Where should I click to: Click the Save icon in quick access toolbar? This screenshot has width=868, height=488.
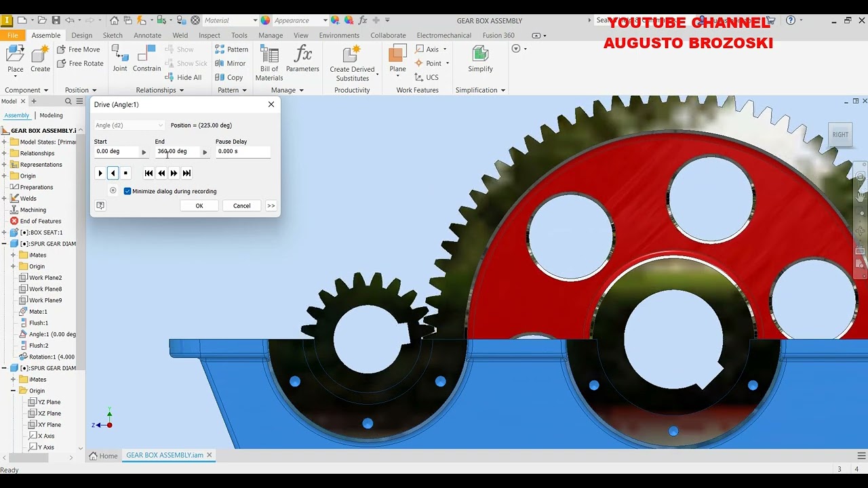tap(56, 20)
